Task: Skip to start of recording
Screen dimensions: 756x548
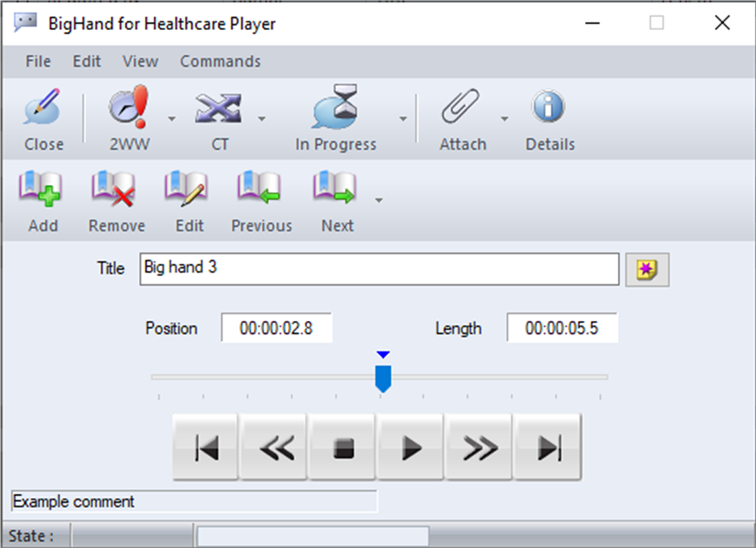Action: pos(206,447)
